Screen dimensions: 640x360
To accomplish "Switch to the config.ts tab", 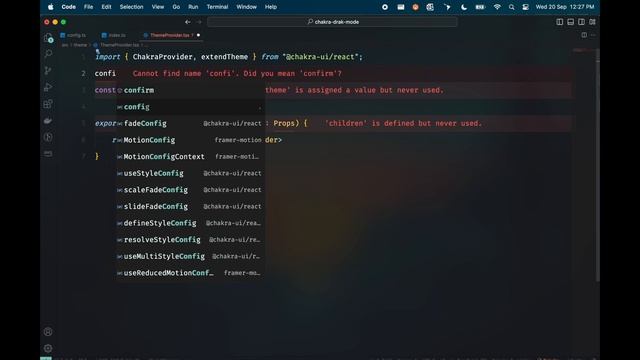I will (73, 35).
